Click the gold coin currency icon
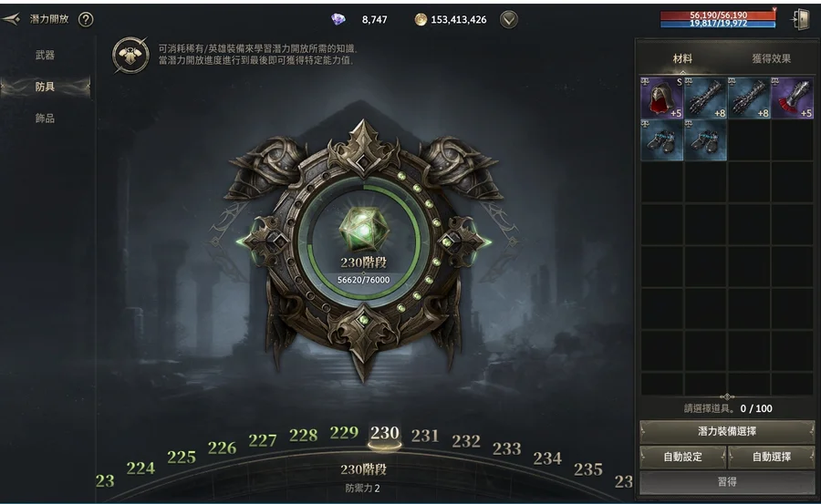Screen dimensions: 821x504 pos(421,19)
